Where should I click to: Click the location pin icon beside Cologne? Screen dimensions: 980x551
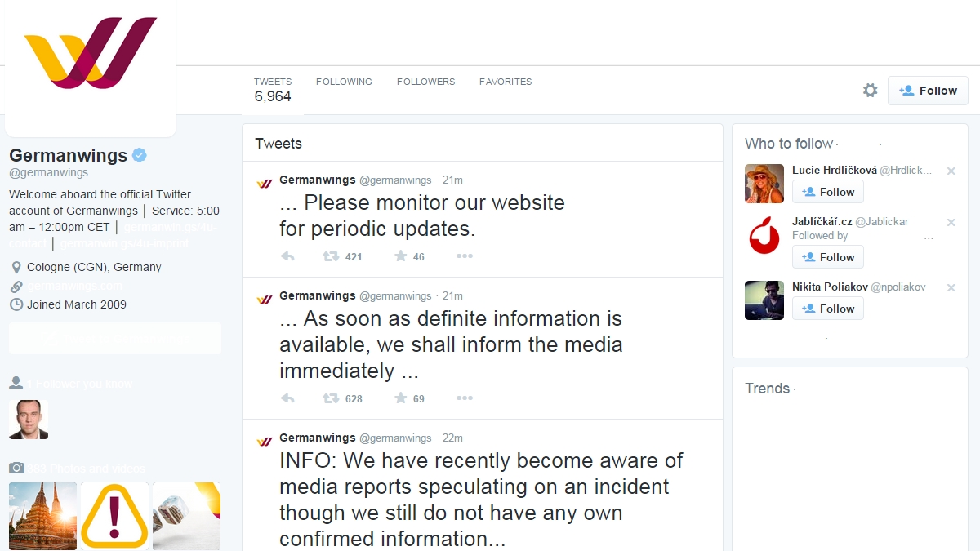tap(16, 268)
